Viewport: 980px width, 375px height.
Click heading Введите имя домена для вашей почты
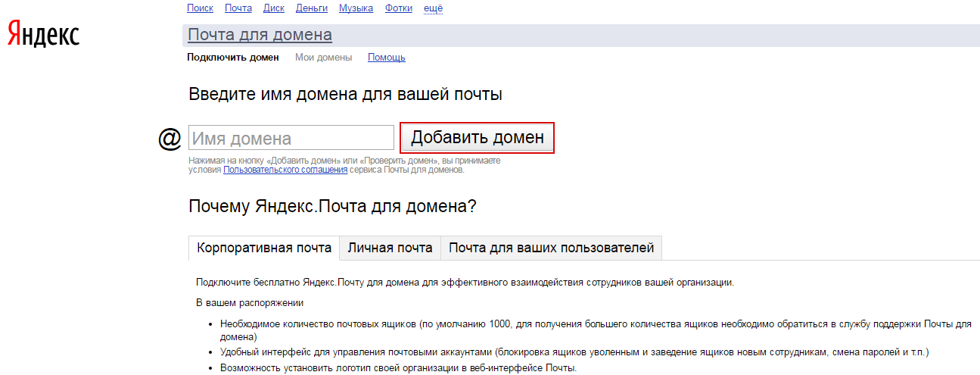click(345, 95)
